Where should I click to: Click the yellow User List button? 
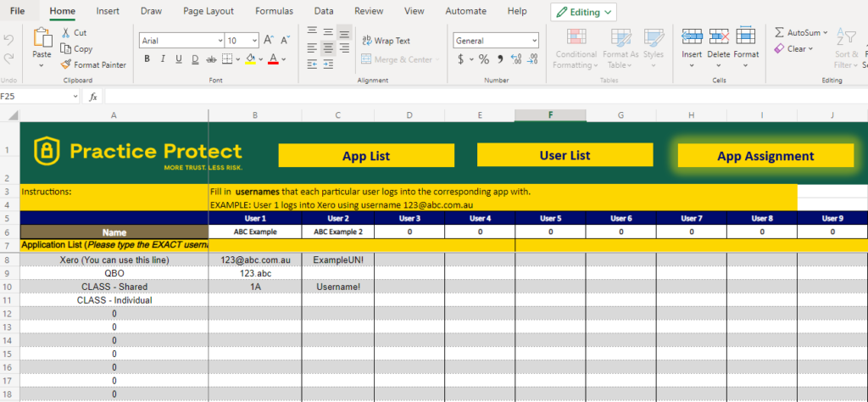[x=565, y=155]
